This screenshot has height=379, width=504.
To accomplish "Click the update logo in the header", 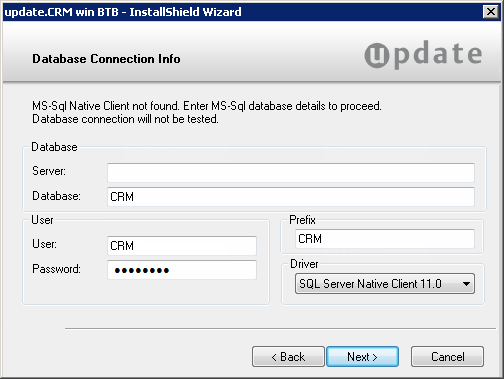I will coord(423,54).
